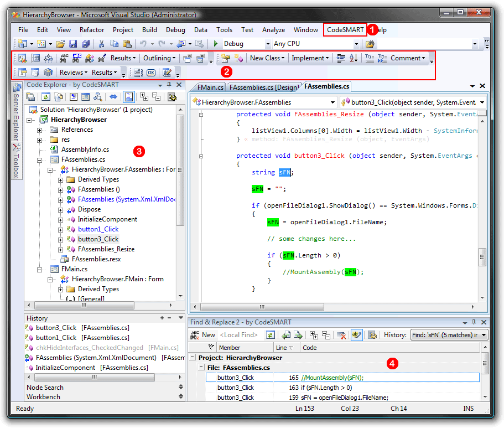Image resolution: width=504 pixels, height=428 pixels.
Task: Click the Find in Files binoculars-folder icon
Action: point(370,44)
